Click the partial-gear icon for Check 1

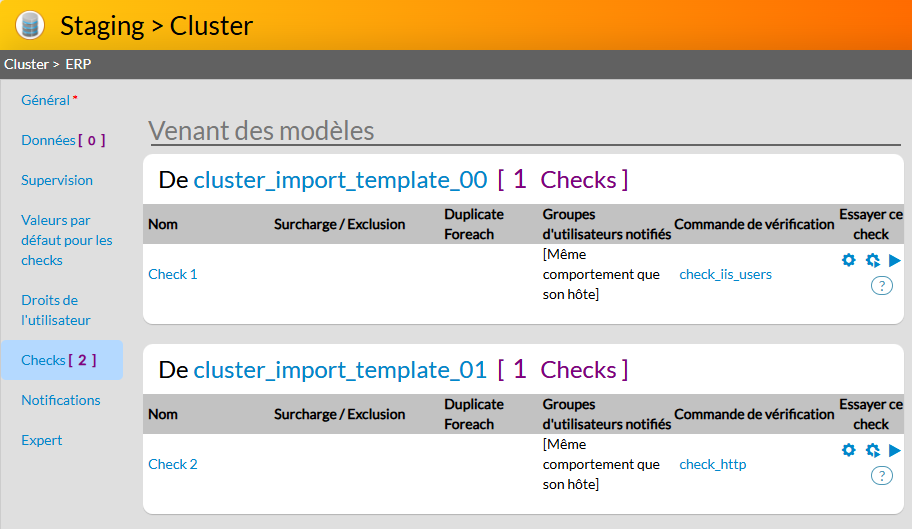click(x=872, y=260)
